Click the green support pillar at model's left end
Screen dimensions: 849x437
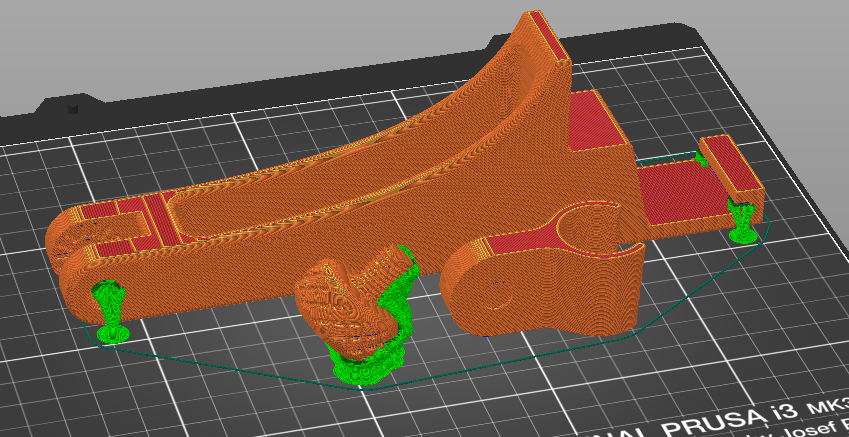point(108,310)
